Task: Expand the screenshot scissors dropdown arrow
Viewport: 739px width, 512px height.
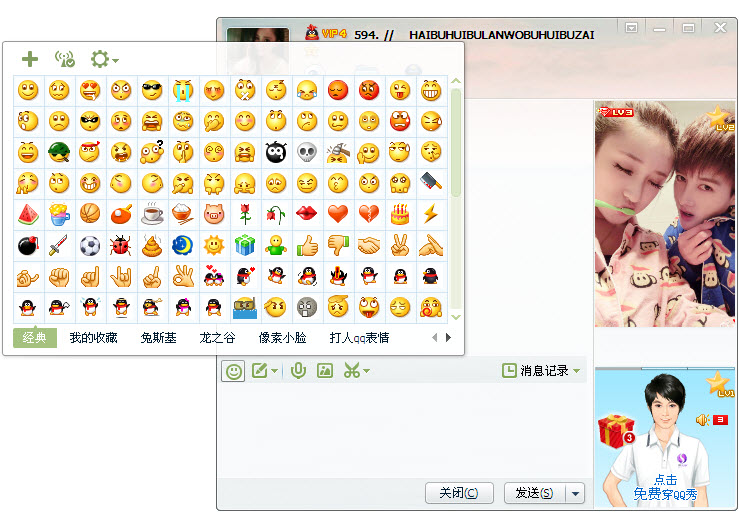Action: click(x=366, y=372)
